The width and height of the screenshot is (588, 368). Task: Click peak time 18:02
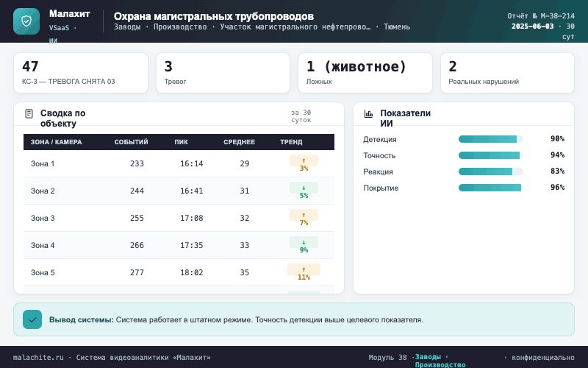tap(192, 272)
